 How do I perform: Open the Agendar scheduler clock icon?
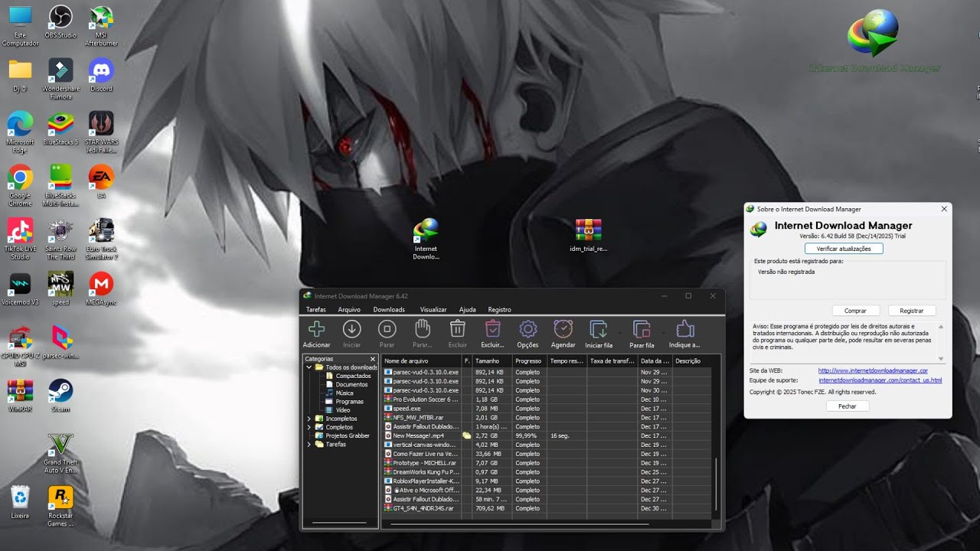click(563, 329)
